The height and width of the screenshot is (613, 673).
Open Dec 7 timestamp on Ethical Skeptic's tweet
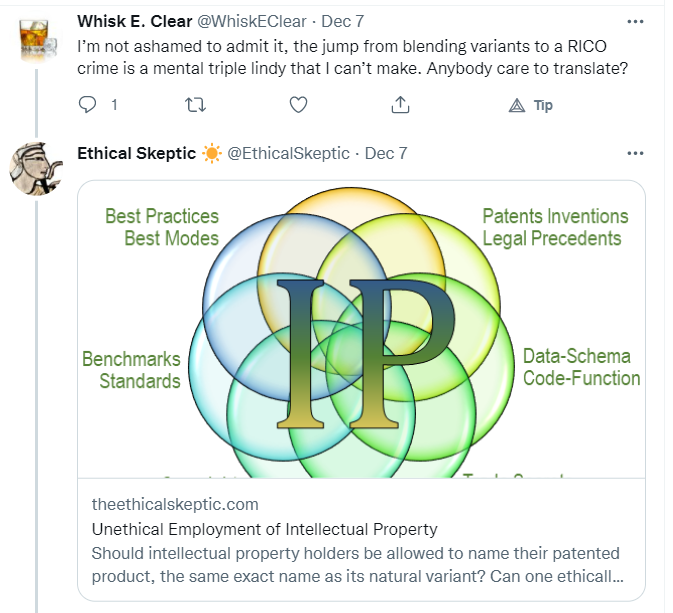click(x=386, y=153)
